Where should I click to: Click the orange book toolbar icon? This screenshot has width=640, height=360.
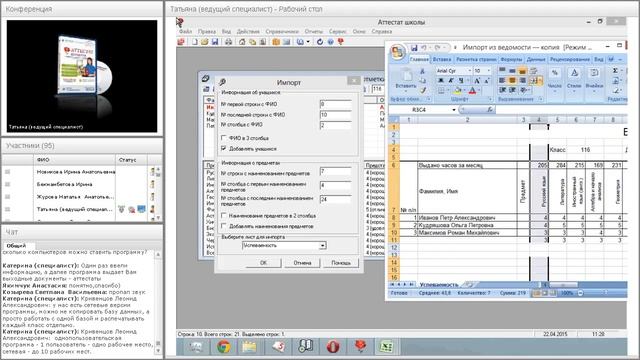pos(276,42)
